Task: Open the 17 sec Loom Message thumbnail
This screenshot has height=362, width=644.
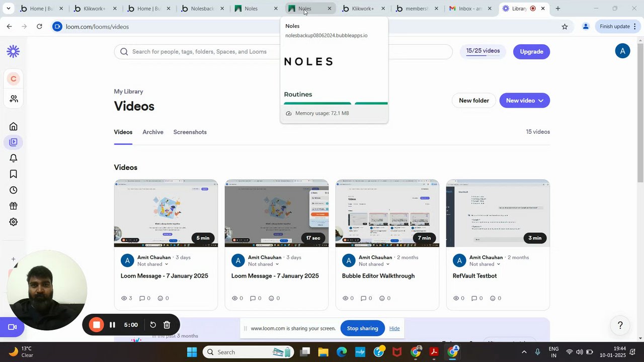Action: 277,213
